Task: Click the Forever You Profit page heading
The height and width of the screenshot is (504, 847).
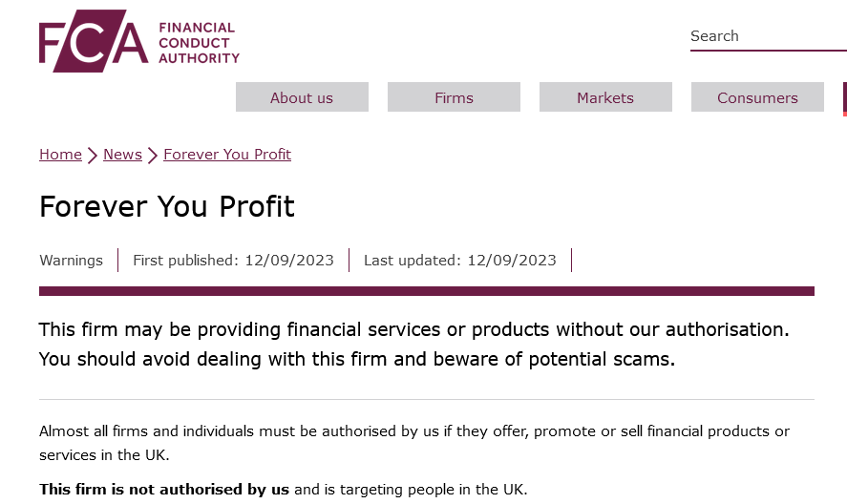Action: click(x=167, y=206)
